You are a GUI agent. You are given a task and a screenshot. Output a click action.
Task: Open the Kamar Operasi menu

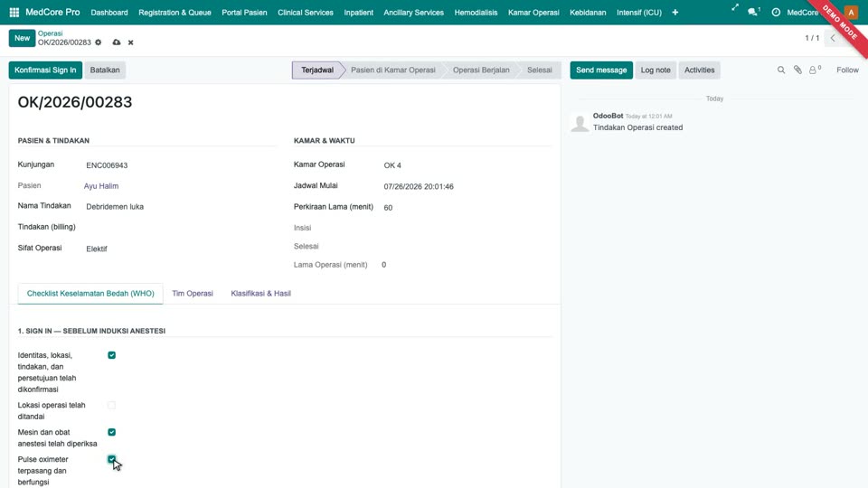(533, 12)
